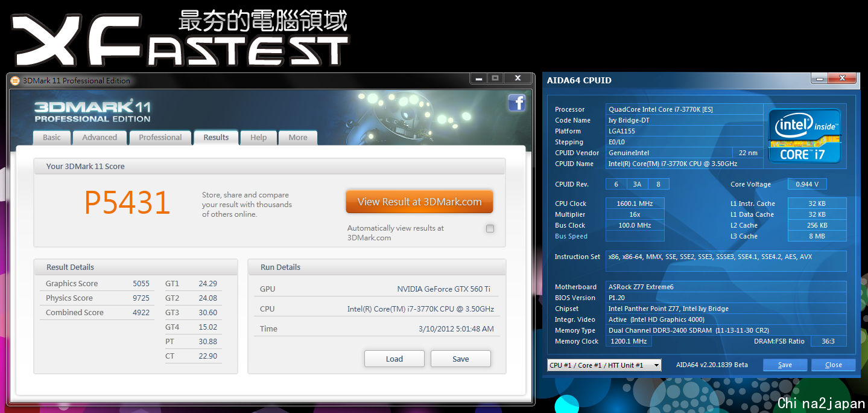This screenshot has height=413, width=868.
Task: Open the CPU #1 / Core #1 dropdown
Action: point(604,365)
